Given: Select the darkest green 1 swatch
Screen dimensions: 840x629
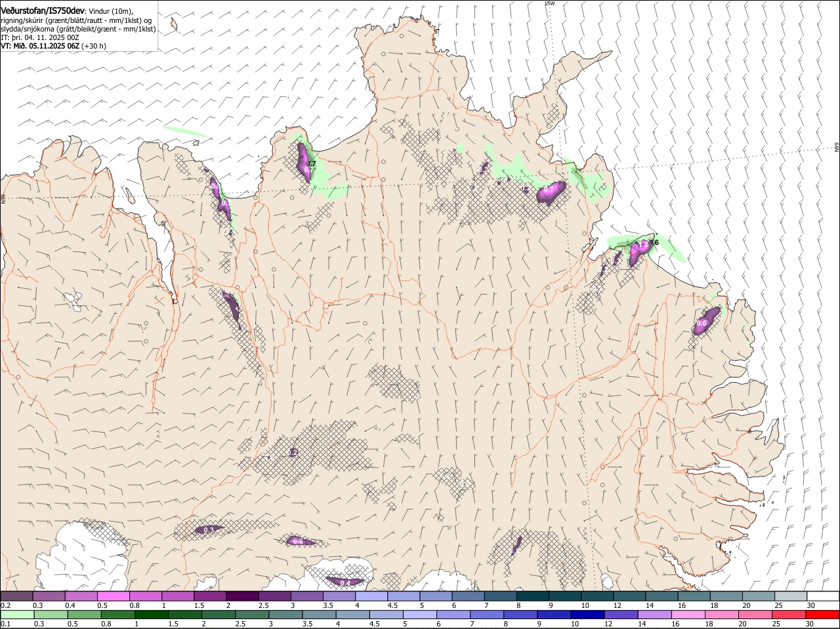Looking at the screenshot, I should coord(151,615).
